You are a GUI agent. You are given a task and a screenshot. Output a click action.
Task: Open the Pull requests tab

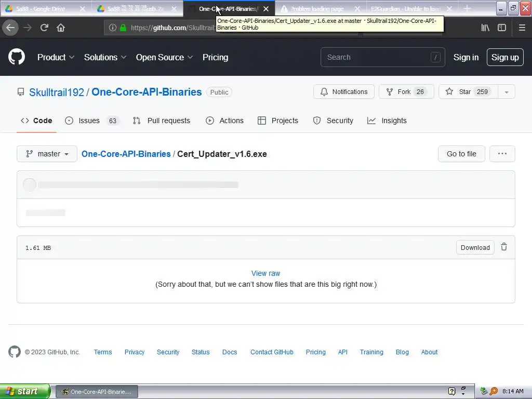coord(161,121)
